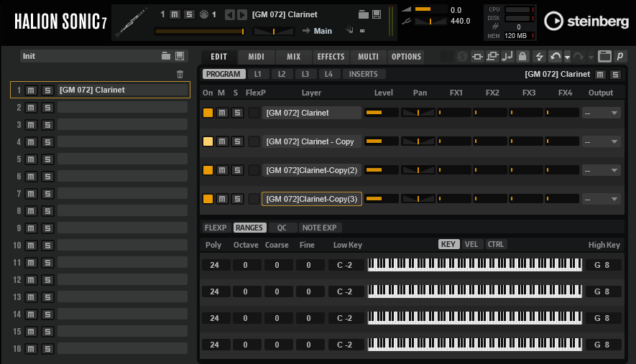Click the undo arrow icon

(x=556, y=57)
